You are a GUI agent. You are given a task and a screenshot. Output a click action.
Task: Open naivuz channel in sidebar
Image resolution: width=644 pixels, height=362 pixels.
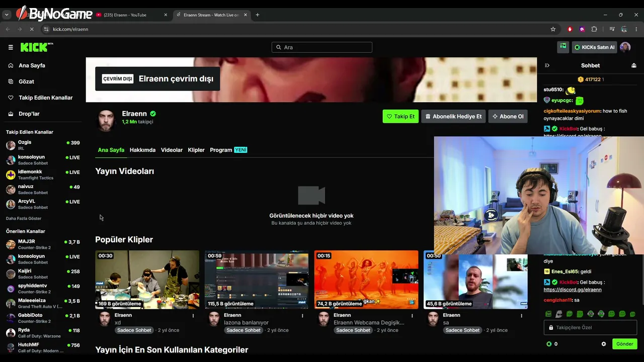(x=43, y=190)
